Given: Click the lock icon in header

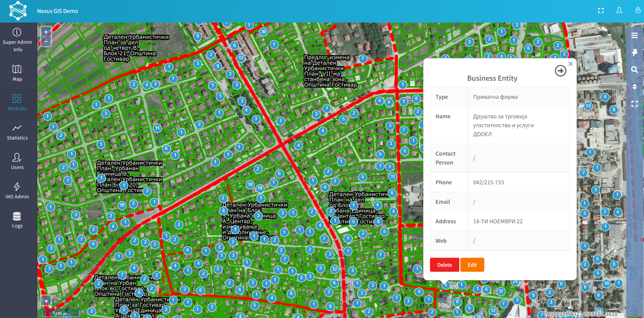Looking at the screenshot, I should coord(638,10).
